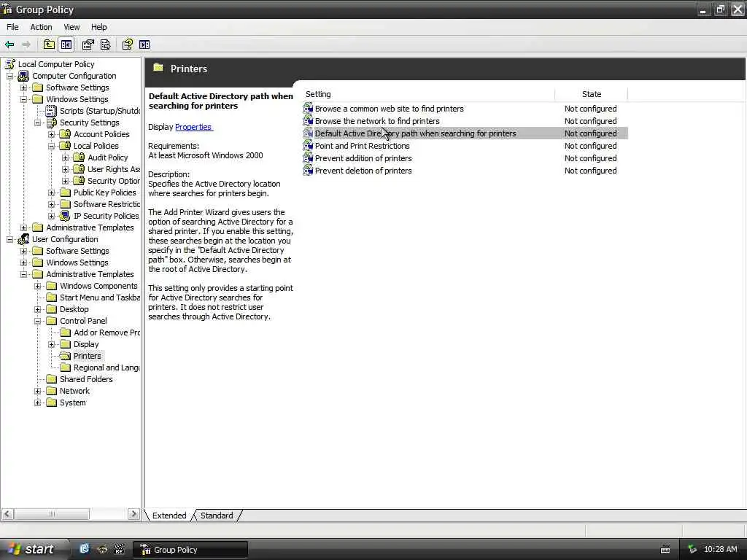Screen dimensions: 747x560
Task: Select Add or Remove Programs tree item
Action: tap(107, 332)
